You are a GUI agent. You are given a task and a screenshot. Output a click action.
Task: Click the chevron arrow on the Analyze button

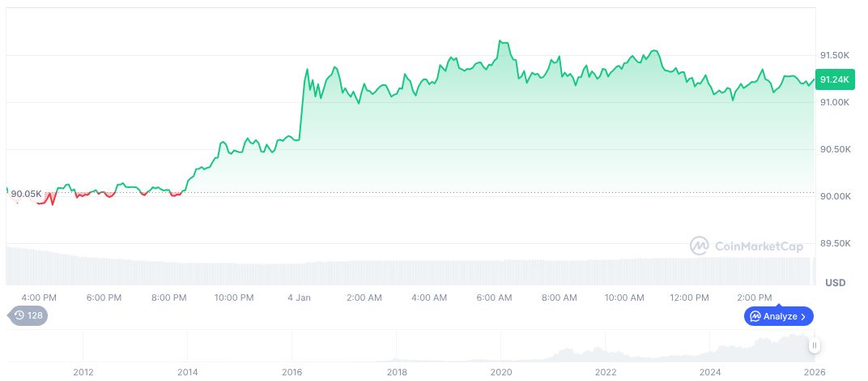[x=803, y=316]
